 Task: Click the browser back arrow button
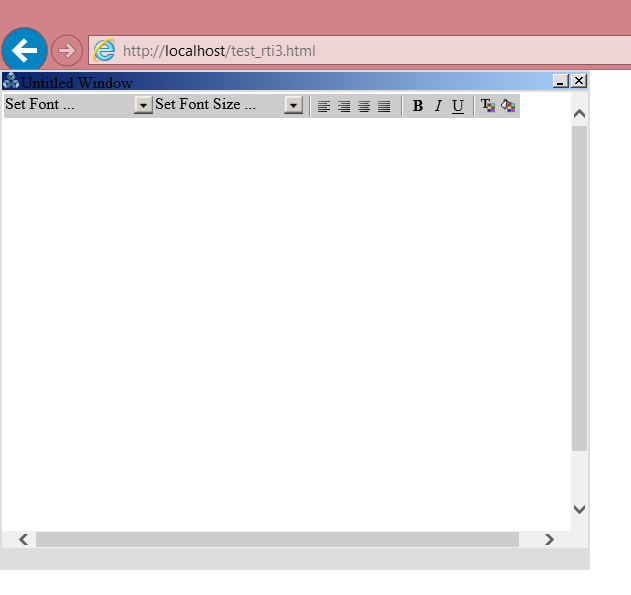24,50
